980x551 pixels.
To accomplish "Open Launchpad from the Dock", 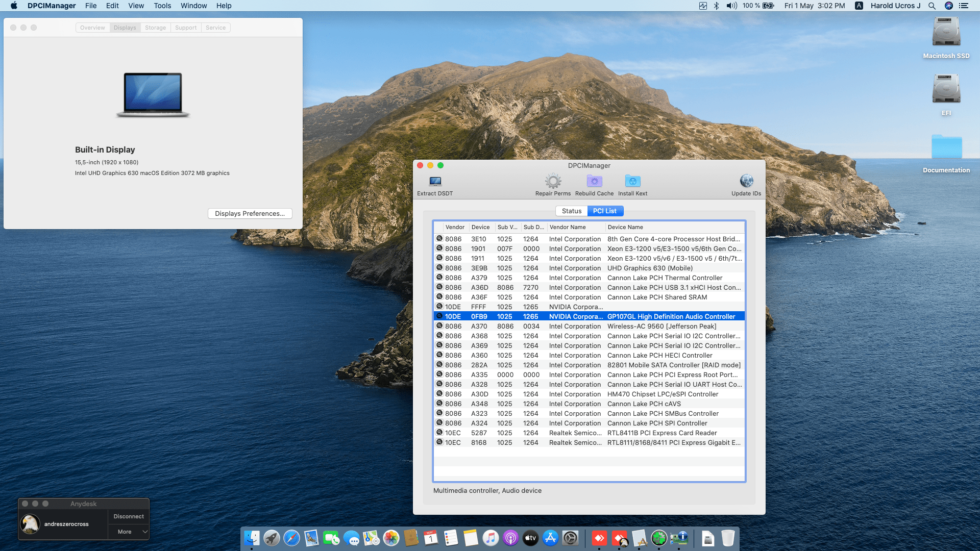I will point(272,538).
